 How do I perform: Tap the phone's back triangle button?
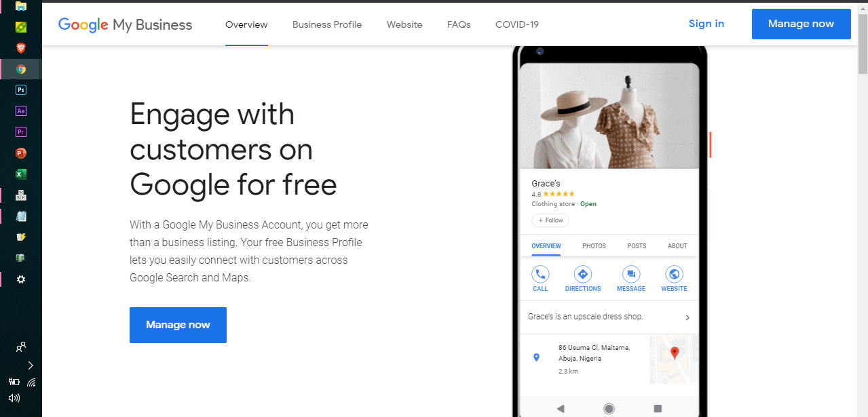click(561, 408)
